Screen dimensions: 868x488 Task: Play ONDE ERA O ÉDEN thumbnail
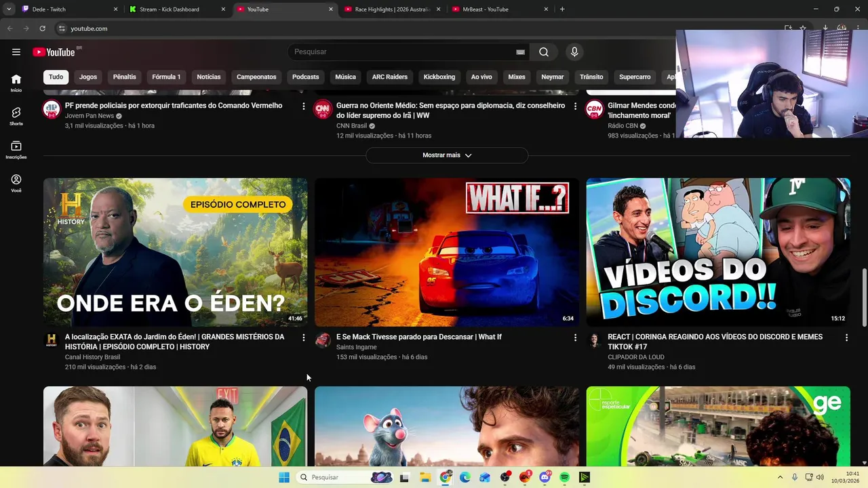pos(175,252)
